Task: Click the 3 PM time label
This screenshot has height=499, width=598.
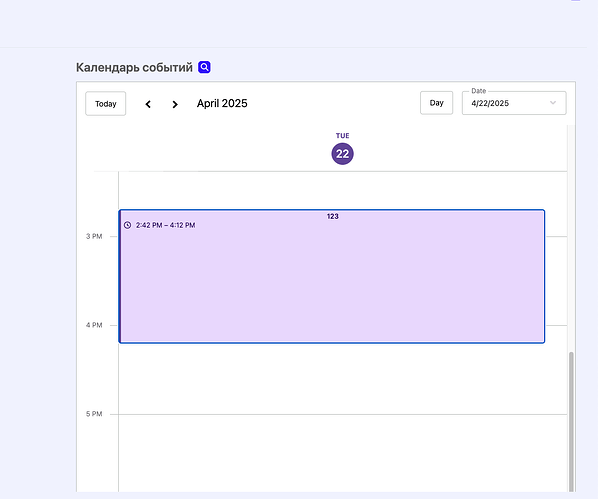Action: 94,236
